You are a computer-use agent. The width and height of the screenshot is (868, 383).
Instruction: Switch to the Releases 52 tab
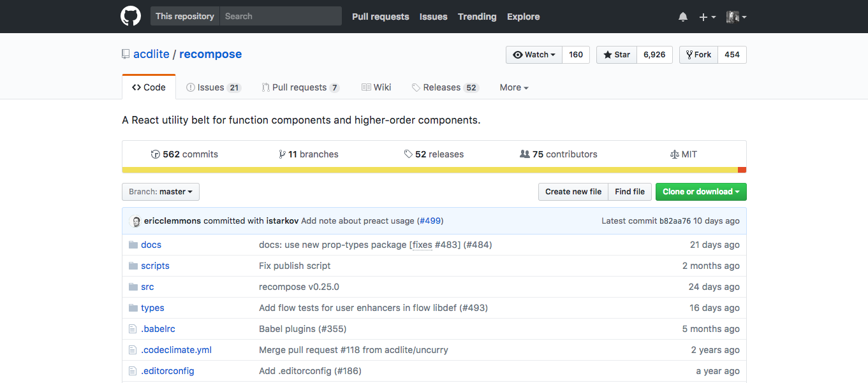[x=445, y=87]
